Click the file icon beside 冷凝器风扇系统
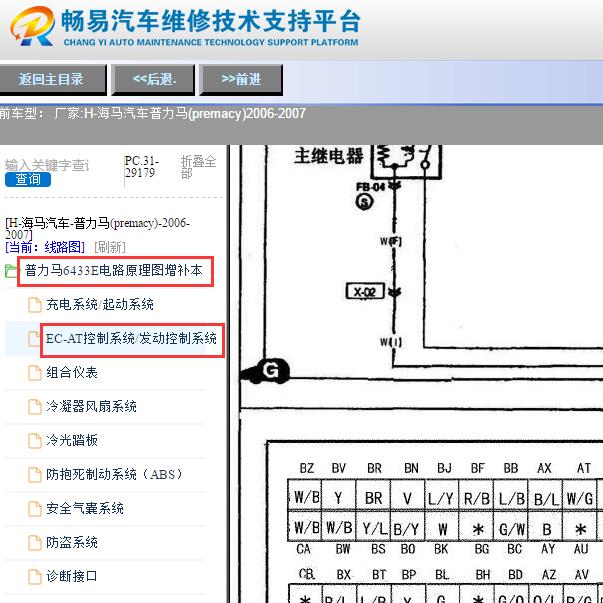Screen dimensions: 603x603 pos(36,406)
